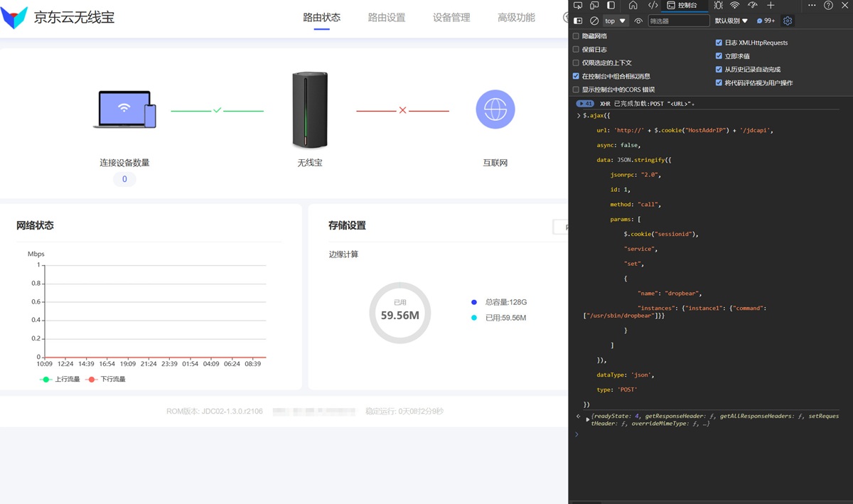This screenshot has width=853, height=504.
Task: Uncheck Treat code as user action (将代码评估视为用户操作)
Action: [719, 83]
